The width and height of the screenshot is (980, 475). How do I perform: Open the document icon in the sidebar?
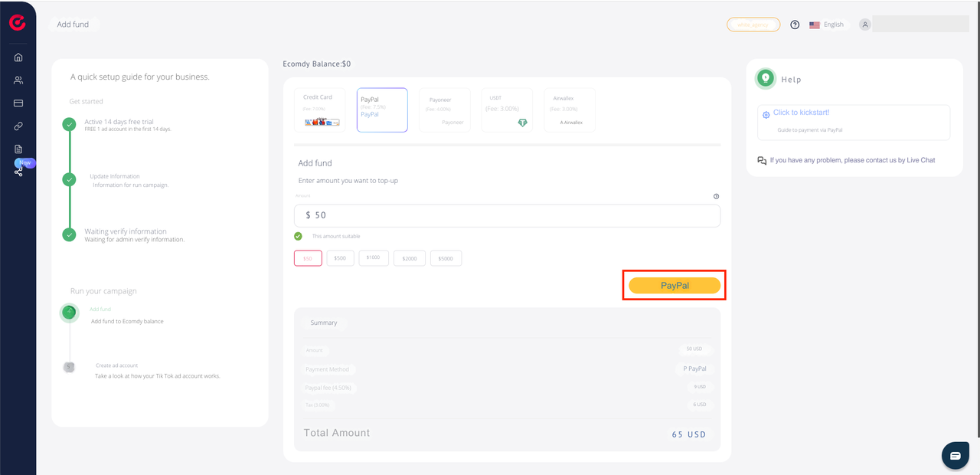point(18,149)
